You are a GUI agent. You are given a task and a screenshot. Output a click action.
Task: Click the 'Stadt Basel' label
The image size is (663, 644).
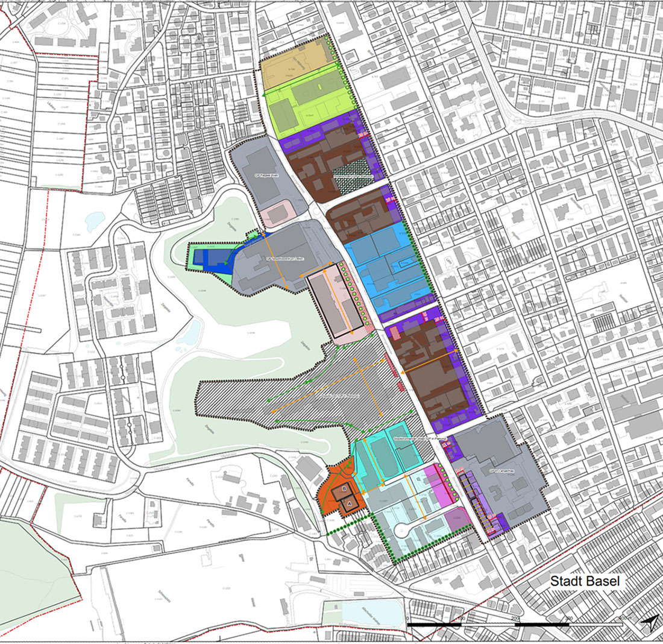pos(585,581)
